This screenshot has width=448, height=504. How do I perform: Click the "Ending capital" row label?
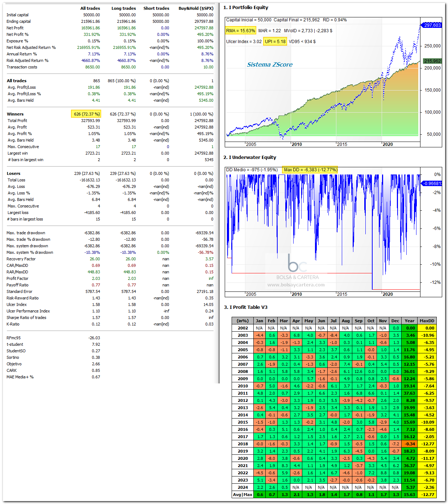[x=18, y=21]
